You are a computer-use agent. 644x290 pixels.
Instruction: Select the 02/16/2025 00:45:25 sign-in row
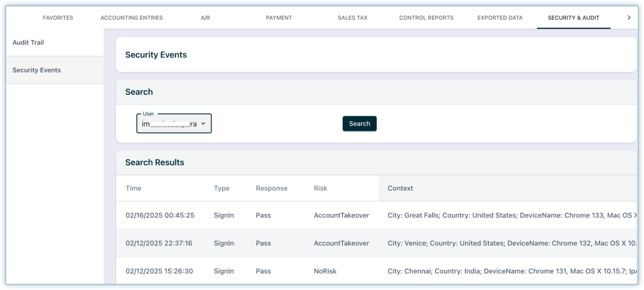160,215
